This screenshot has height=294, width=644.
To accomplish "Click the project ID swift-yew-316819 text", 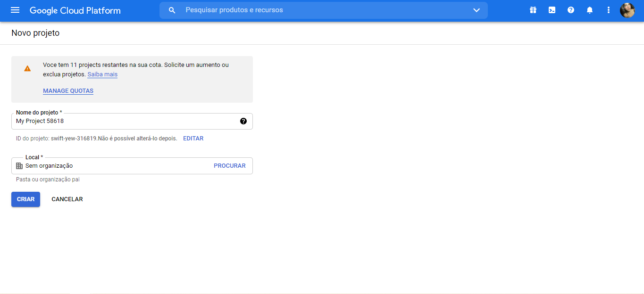I will coord(73,139).
